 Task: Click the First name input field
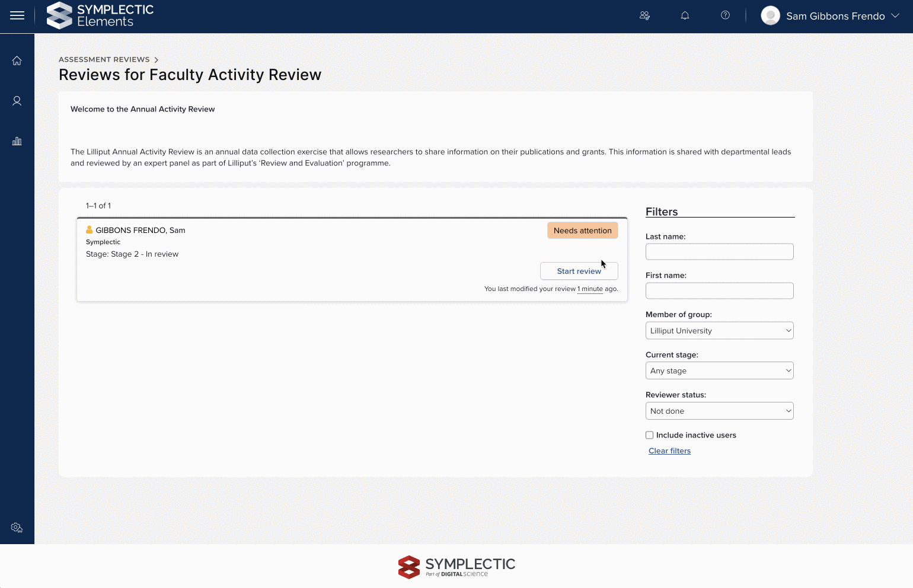pos(719,291)
